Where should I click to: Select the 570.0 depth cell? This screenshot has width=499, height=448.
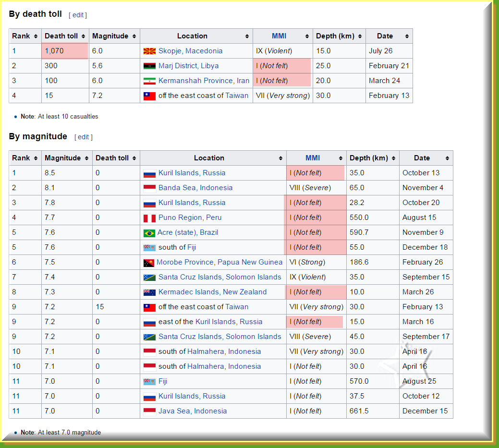point(373,381)
